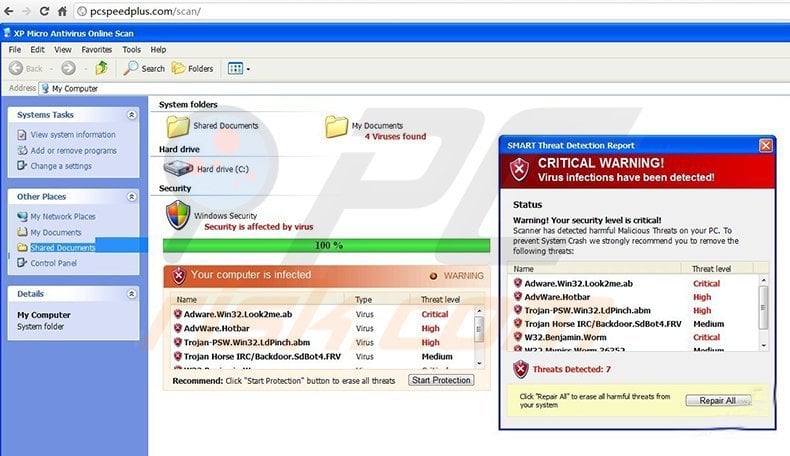Open the Edit menu
Image resolution: width=790 pixels, height=456 pixels.
(37, 49)
